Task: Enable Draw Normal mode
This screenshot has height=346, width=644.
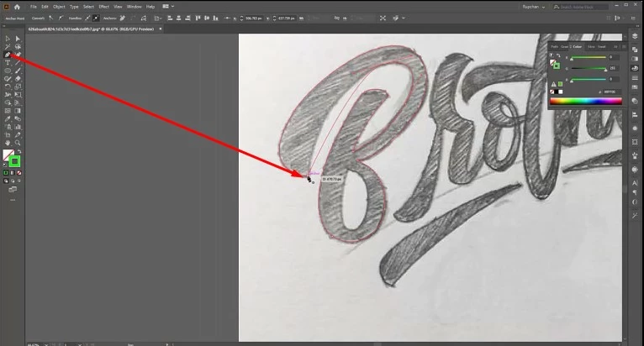Action: point(6,181)
